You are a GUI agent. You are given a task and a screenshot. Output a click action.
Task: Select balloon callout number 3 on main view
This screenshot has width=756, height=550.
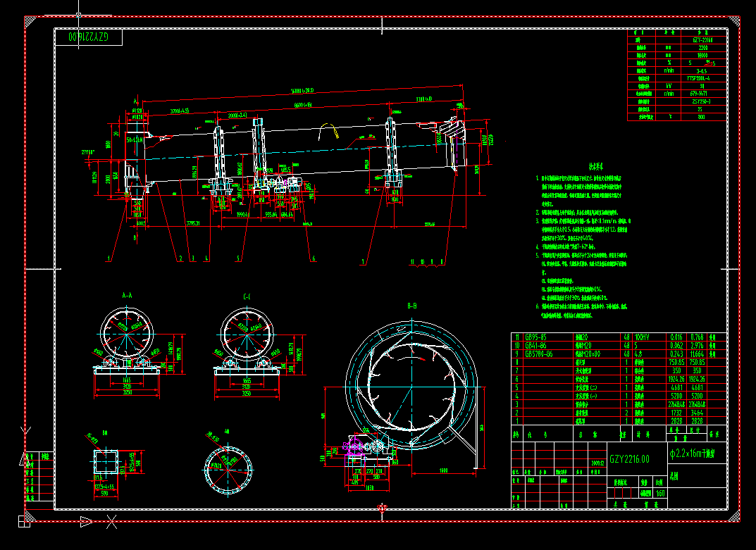tap(192, 258)
